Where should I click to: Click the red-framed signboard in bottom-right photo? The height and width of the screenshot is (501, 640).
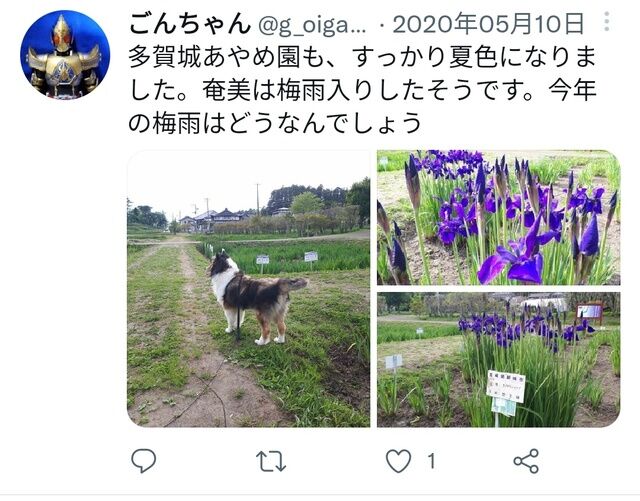(589, 312)
